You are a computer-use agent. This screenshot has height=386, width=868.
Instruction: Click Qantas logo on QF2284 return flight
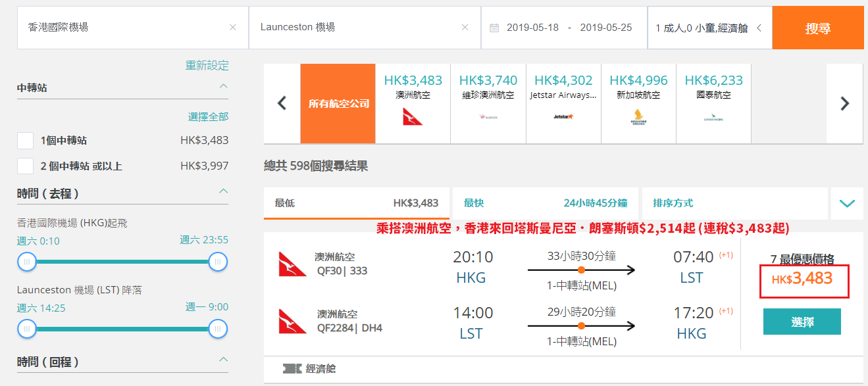pyautogui.click(x=292, y=321)
